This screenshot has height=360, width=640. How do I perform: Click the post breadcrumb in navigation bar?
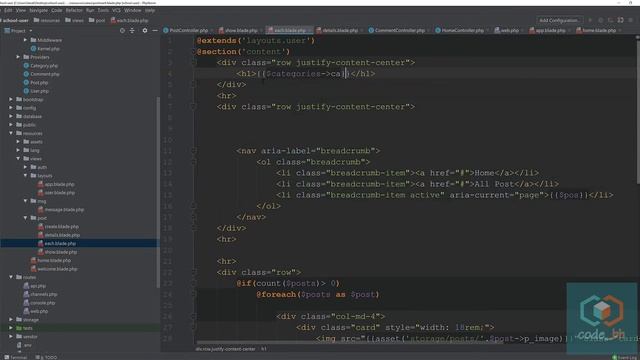click(x=97, y=20)
